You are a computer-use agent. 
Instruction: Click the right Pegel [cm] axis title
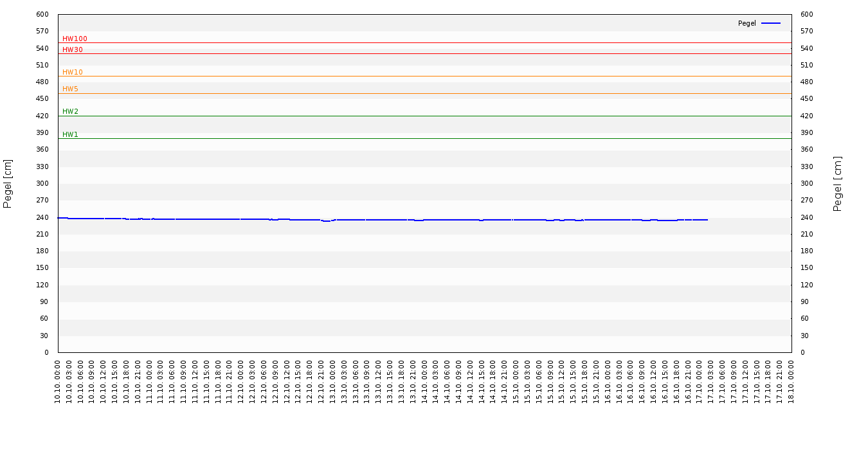point(838,183)
